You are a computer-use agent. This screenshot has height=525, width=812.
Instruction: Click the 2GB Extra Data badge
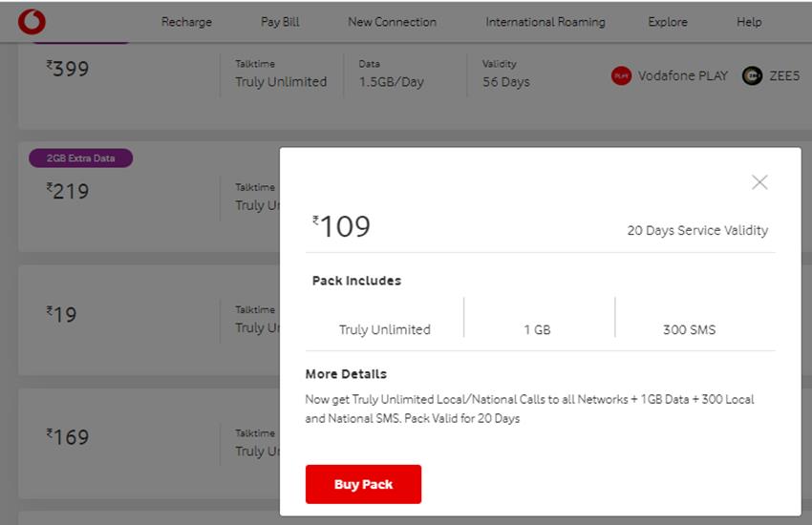[80, 158]
